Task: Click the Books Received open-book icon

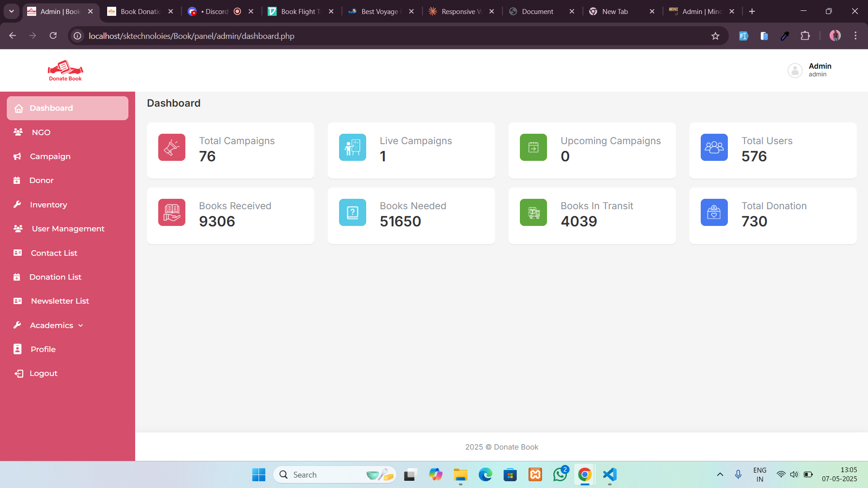Action: tap(172, 212)
